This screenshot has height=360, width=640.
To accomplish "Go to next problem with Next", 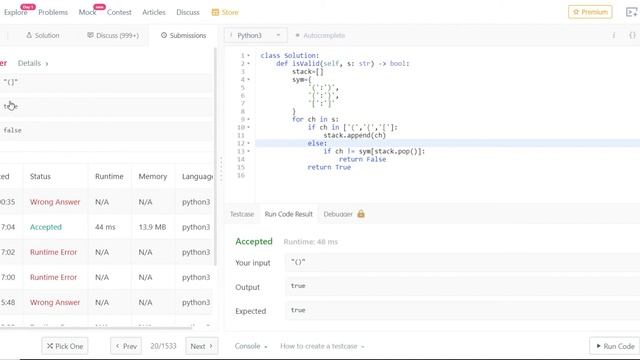I will (x=202, y=346).
